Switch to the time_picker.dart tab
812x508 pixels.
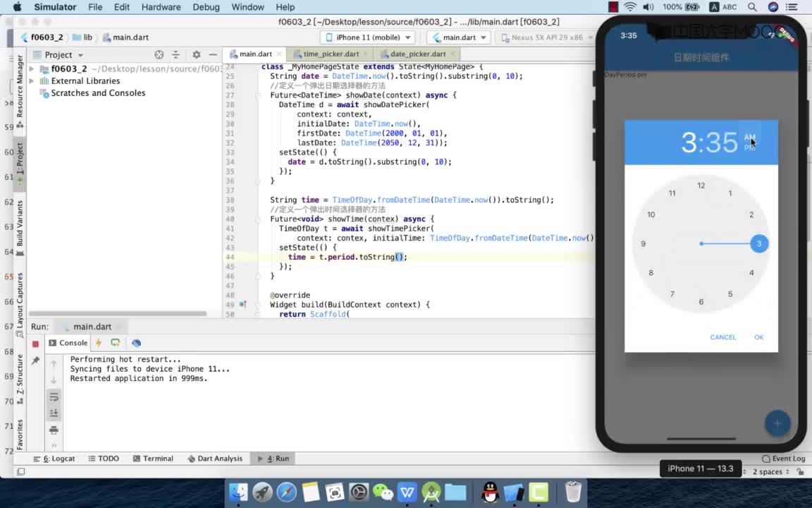(331, 54)
